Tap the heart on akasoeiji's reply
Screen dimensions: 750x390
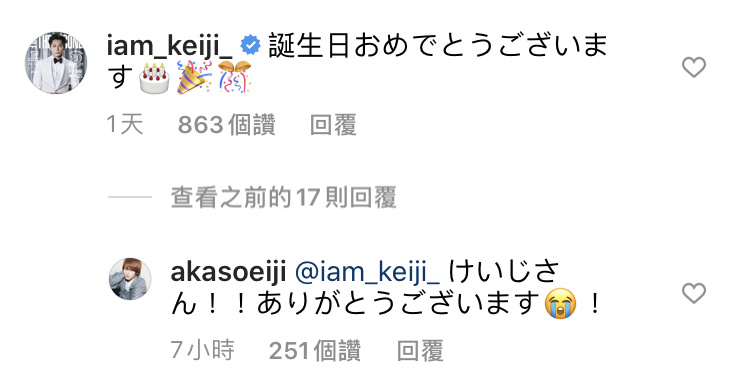[x=694, y=293]
